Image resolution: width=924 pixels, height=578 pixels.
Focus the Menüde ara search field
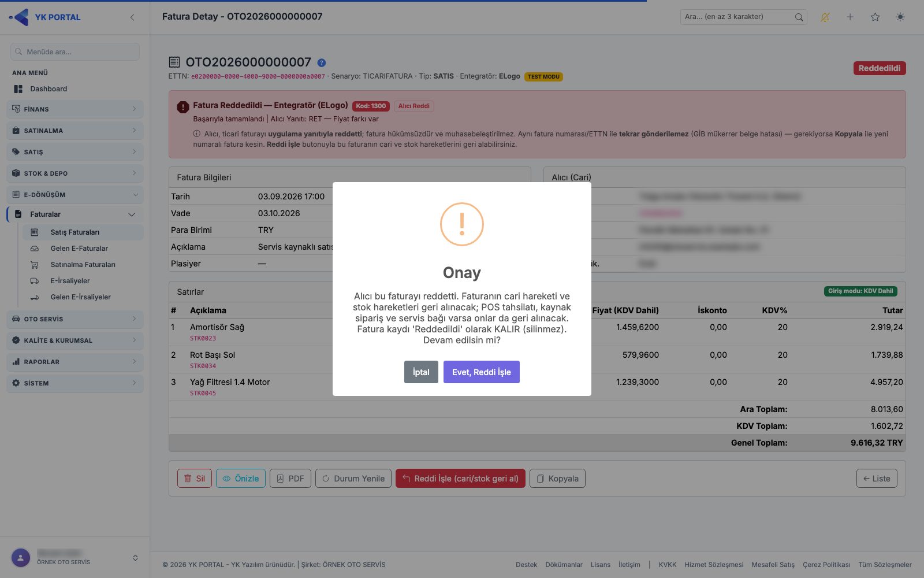click(75, 52)
